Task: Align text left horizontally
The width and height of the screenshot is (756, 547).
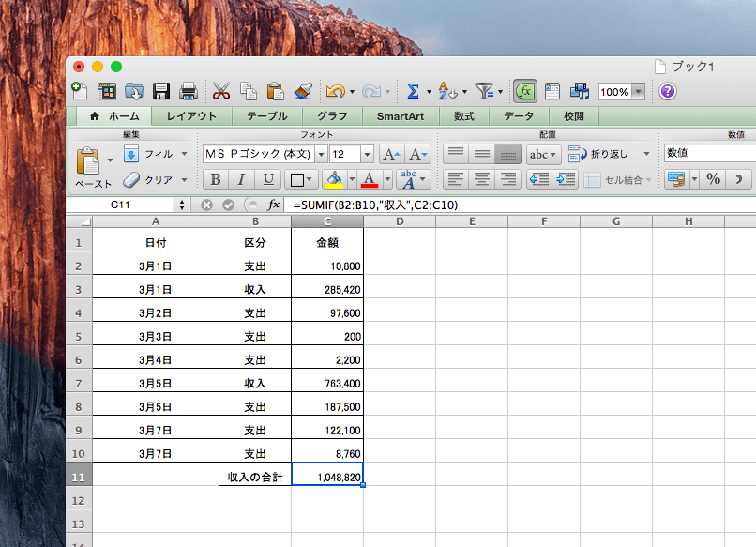Action: coord(456,179)
